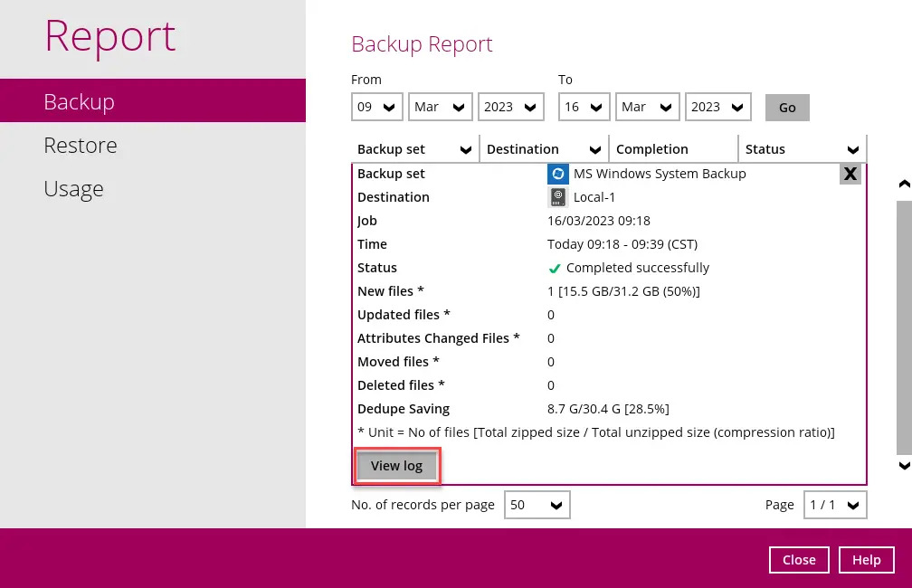Expand the From year dropdown showing 2023

click(510, 107)
